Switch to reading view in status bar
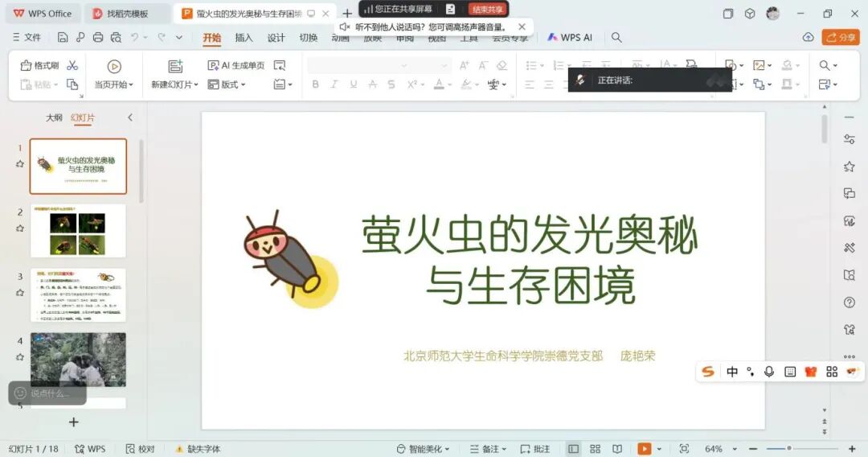 click(x=616, y=449)
